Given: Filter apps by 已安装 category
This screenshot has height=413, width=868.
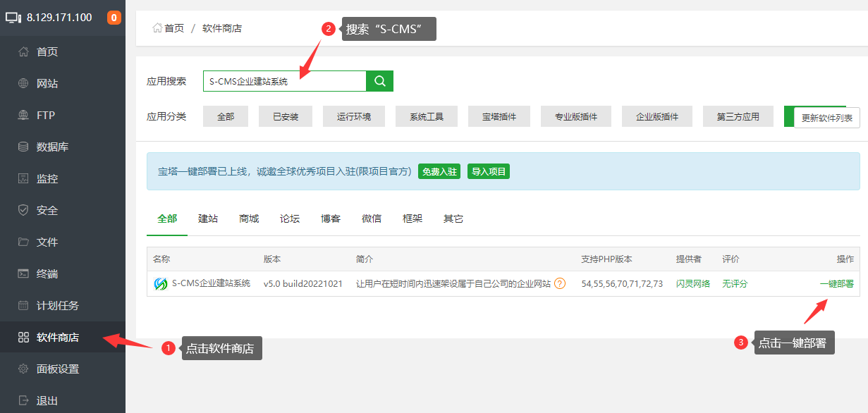Looking at the screenshot, I should coord(286,116).
